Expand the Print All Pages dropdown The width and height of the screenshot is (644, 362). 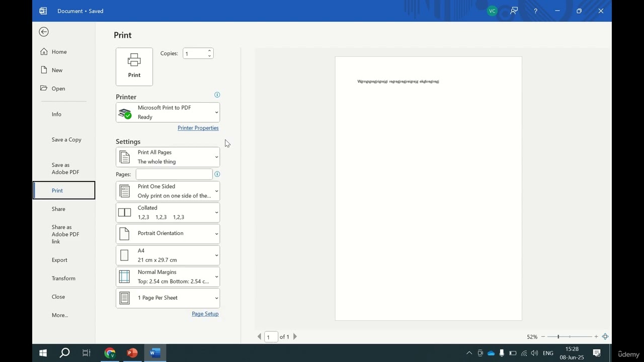pos(168,157)
